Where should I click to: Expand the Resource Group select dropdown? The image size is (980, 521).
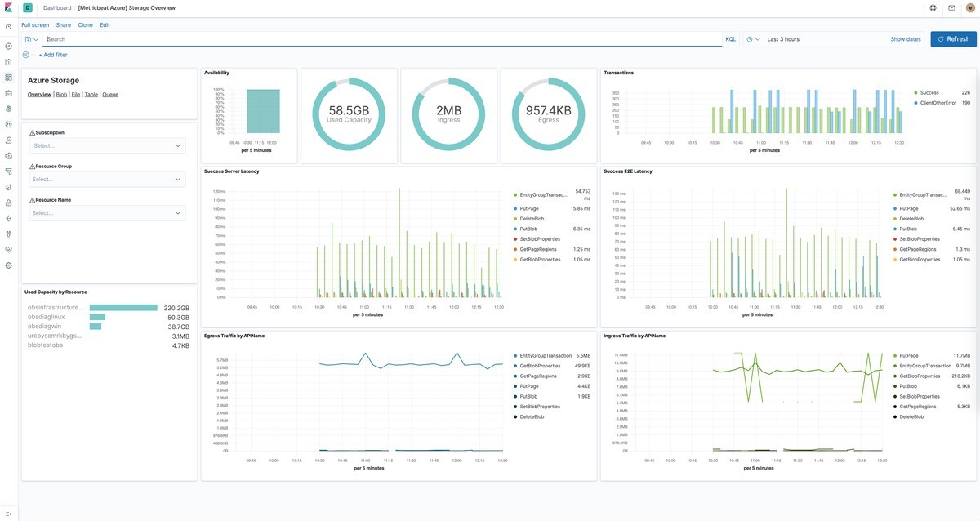pyautogui.click(x=108, y=179)
